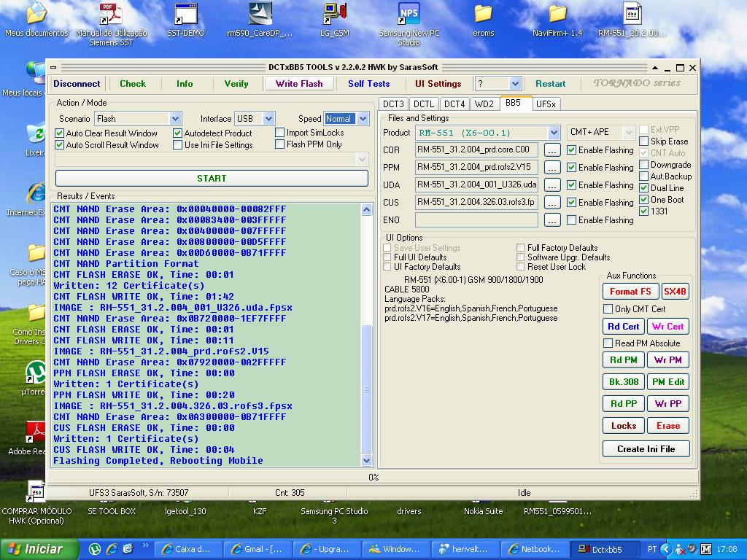Click the Write Flash button
The height and width of the screenshot is (560, 747).
(298, 84)
